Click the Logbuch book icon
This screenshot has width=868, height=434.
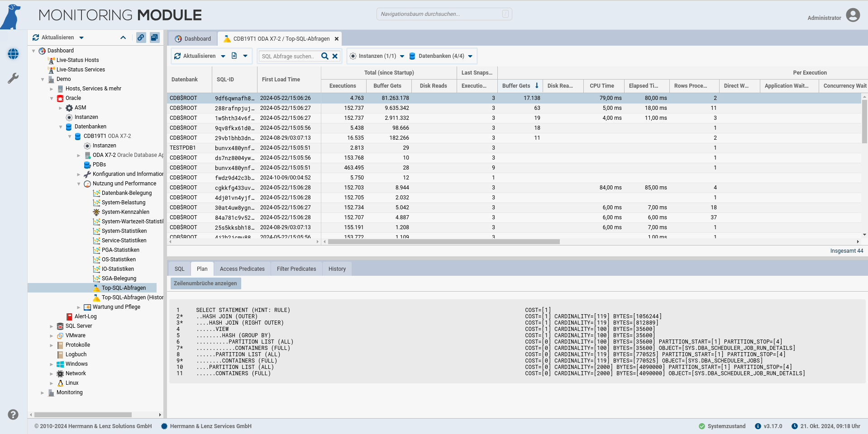pyautogui.click(x=60, y=354)
